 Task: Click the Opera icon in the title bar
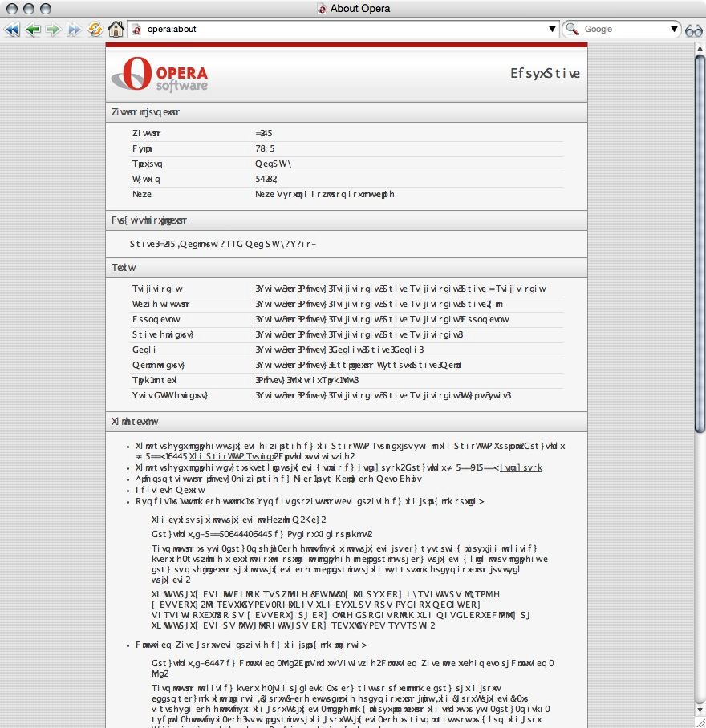[x=322, y=9]
